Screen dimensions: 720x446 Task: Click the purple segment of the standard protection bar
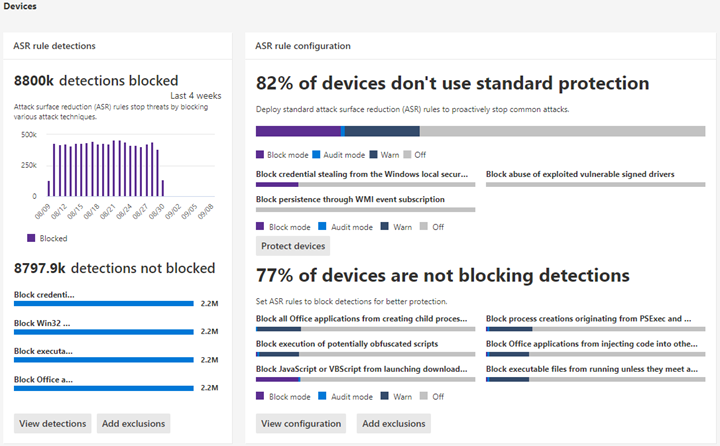coord(298,131)
